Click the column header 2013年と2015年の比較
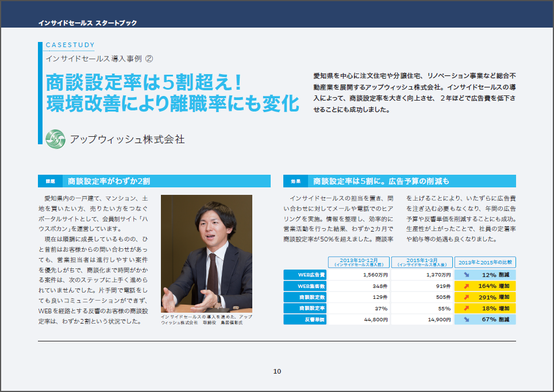554x392 pixels. coord(485,262)
